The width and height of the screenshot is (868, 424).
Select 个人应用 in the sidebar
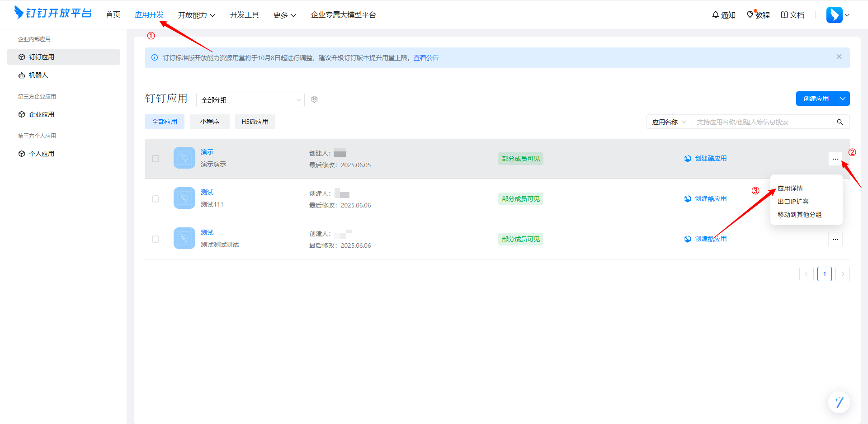[63, 154]
